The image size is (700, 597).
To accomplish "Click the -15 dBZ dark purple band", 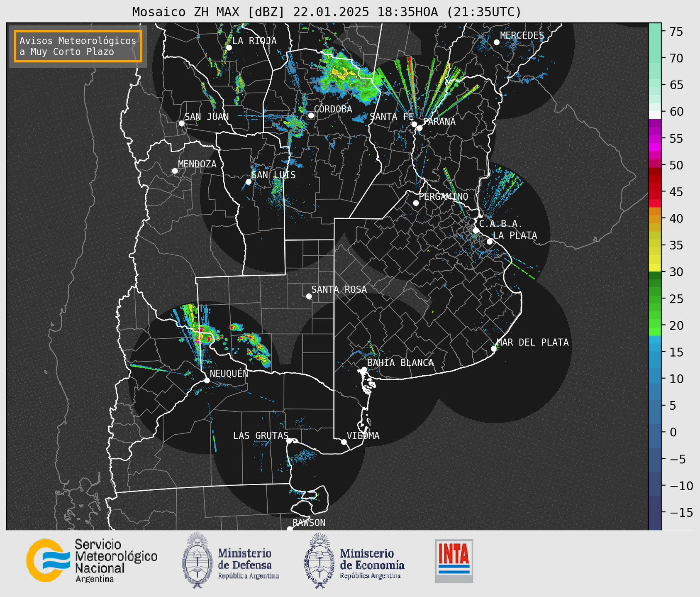I will point(655,512).
